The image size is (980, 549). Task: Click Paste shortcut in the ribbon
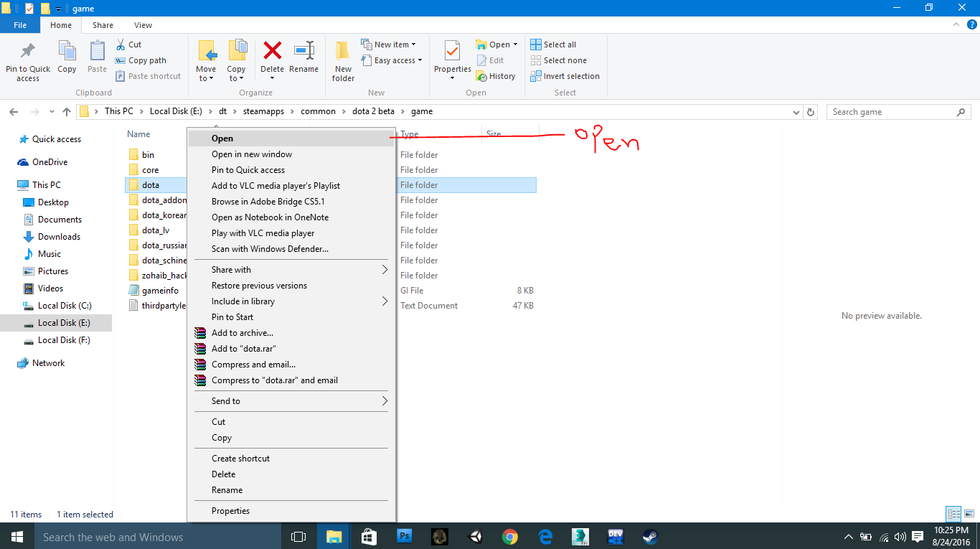(x=148, y=76)
